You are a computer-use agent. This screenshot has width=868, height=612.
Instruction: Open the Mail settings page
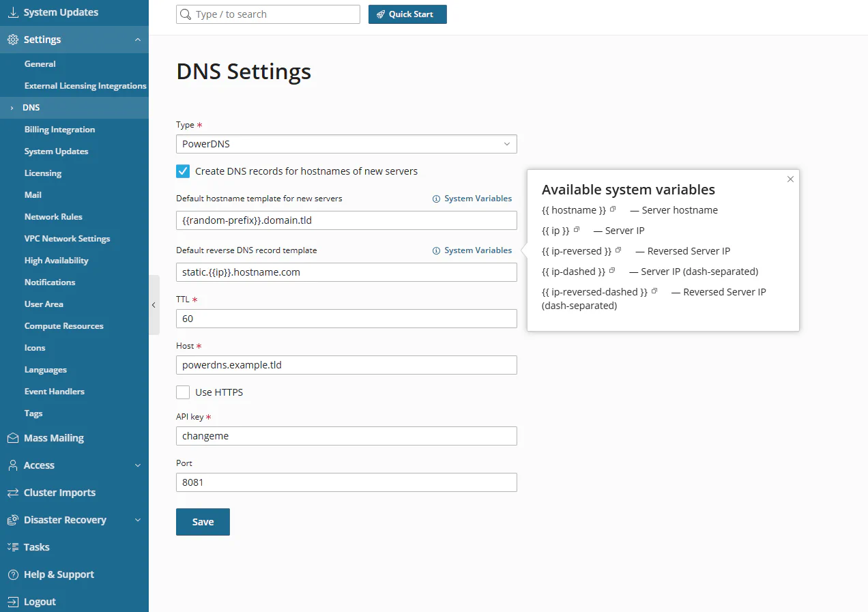(x=33, y=195)
